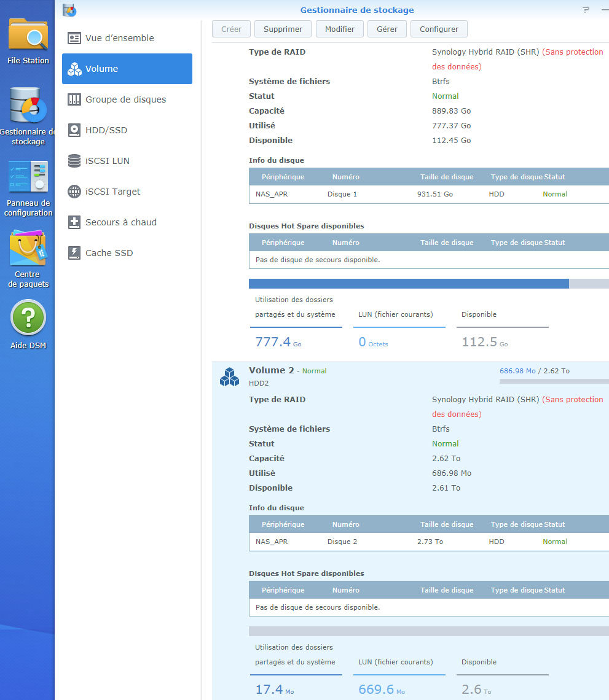
Task: Click the Gérer button
Action: pyautogui.click(x=387, y=29)
